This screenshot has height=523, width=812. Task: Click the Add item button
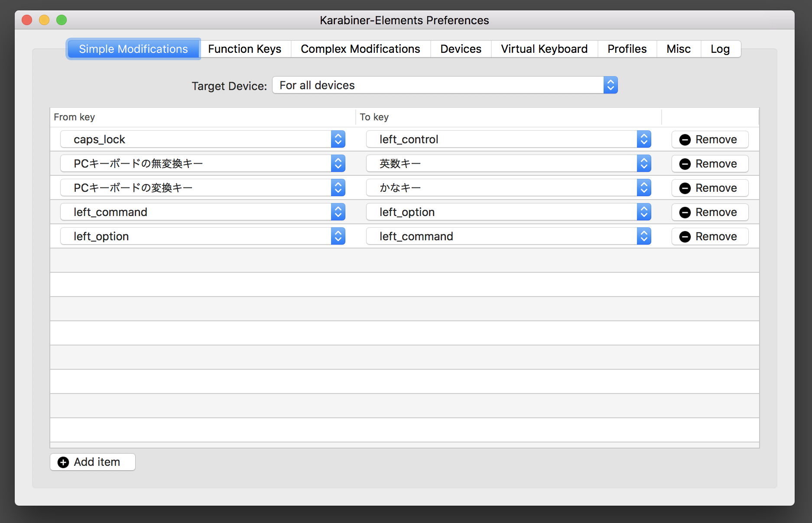pos(92,462)
